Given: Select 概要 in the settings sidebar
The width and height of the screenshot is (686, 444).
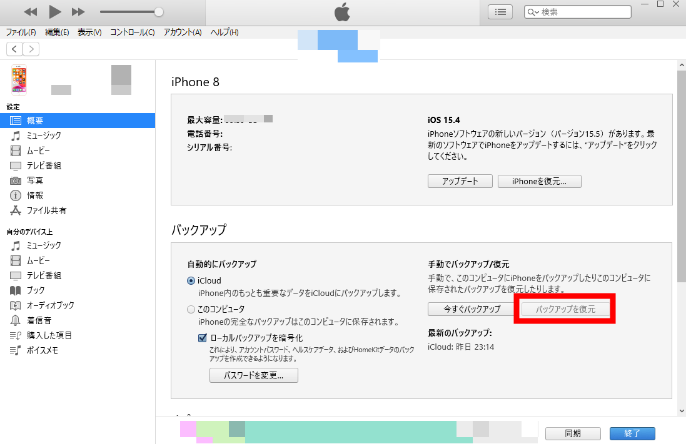Looking at the screenshot, I should pos(77,120).
